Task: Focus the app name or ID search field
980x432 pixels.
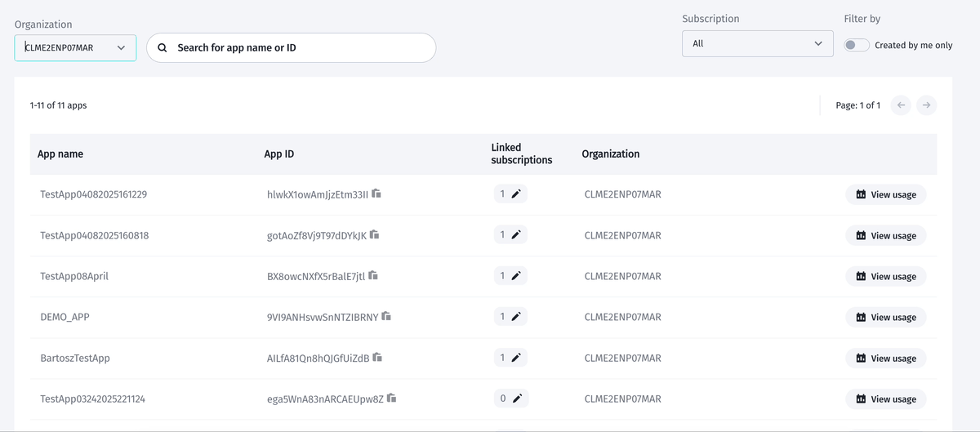Action: (x=292, y=47)
